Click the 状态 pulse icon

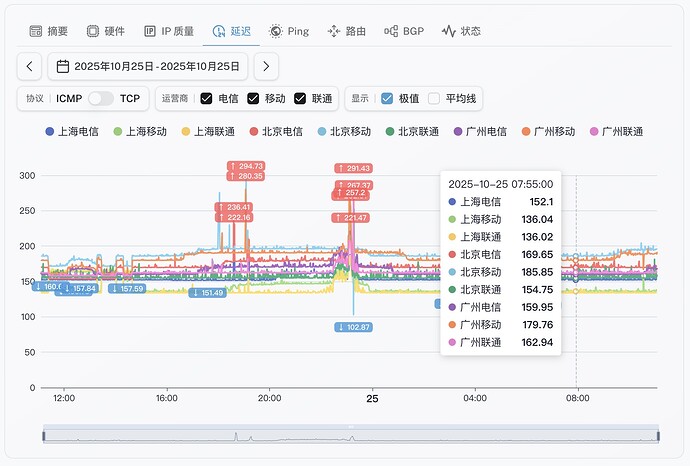(x=449, y=31)
